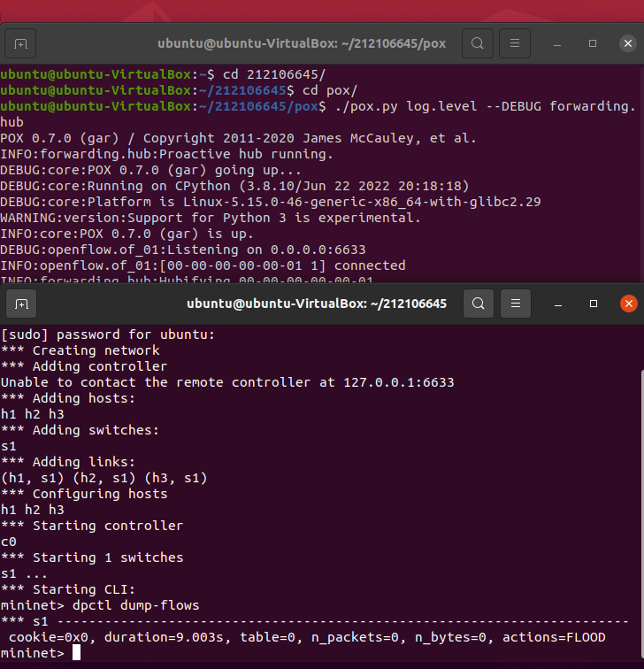644x669 pixels.
Task: Maximize the pox terminal window
Action: 593,43
